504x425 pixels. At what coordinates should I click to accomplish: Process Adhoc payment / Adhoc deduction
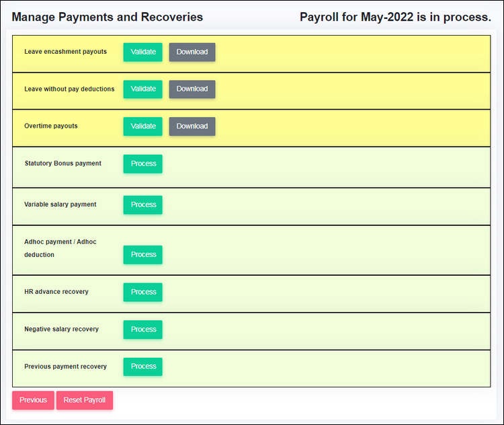142,254
